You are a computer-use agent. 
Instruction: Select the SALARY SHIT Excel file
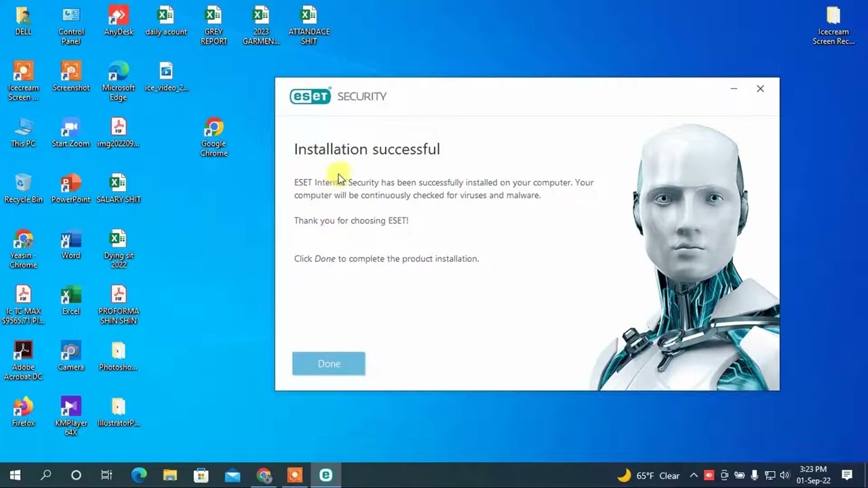click(119, 188)
